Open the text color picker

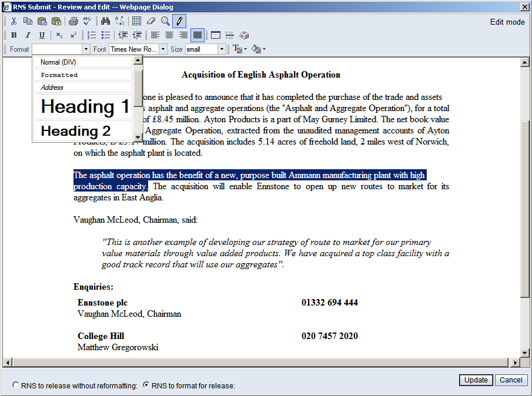[x=237, y=49]
